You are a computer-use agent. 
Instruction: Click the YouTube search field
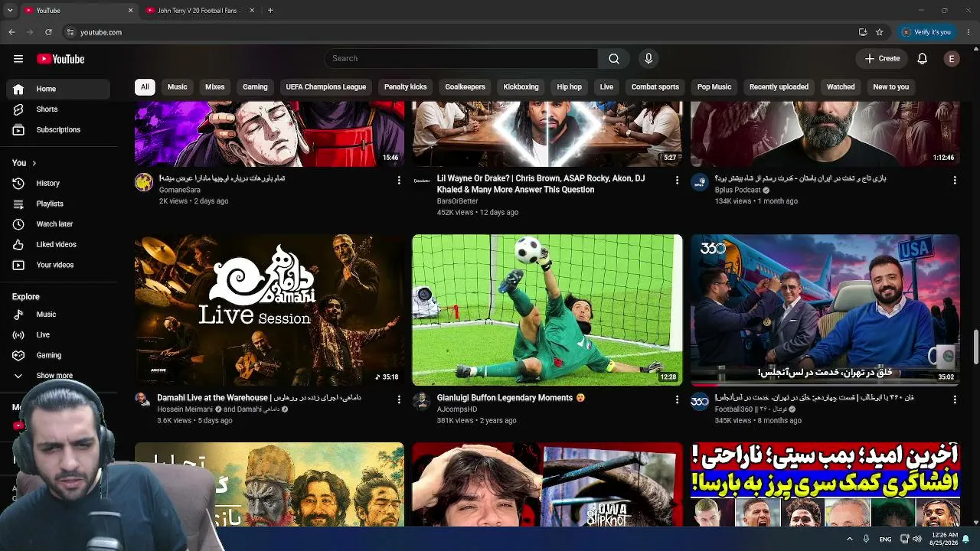coord(461,58)
